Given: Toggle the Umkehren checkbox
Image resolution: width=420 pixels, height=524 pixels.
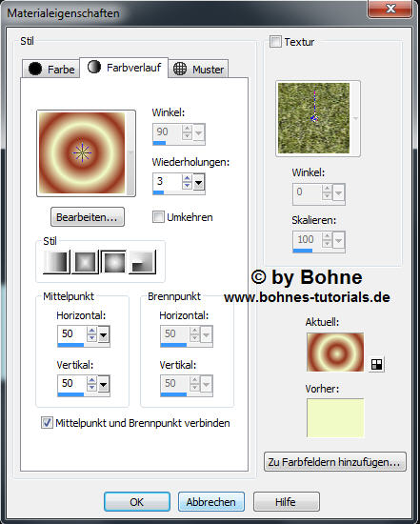Looking at the screenshot, I should [x=158, y=217].
